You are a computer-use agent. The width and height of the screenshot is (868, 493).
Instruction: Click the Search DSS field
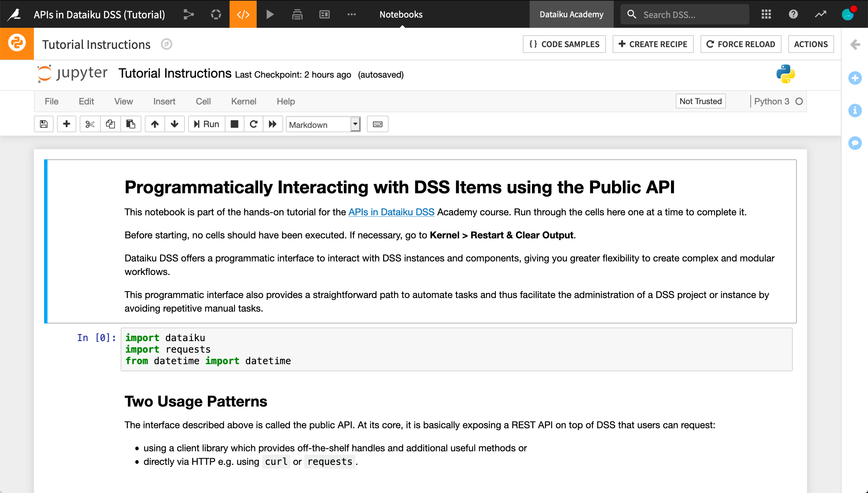click(x=685, y=14)
